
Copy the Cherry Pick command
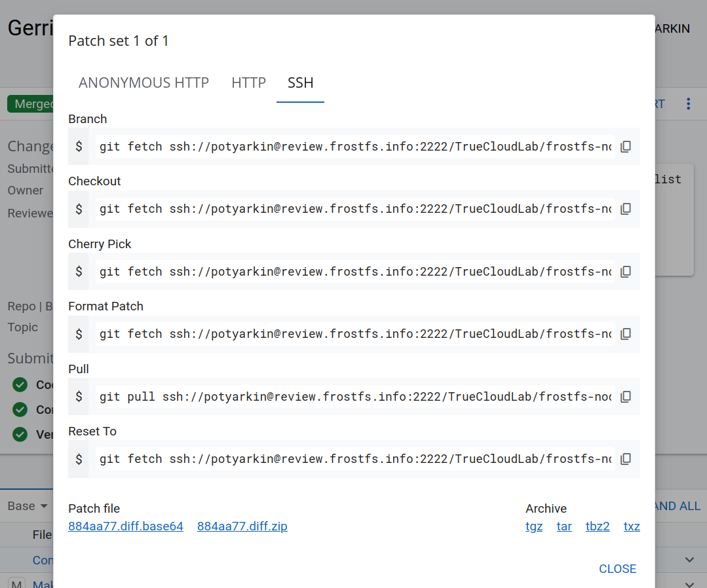(626, 272)
